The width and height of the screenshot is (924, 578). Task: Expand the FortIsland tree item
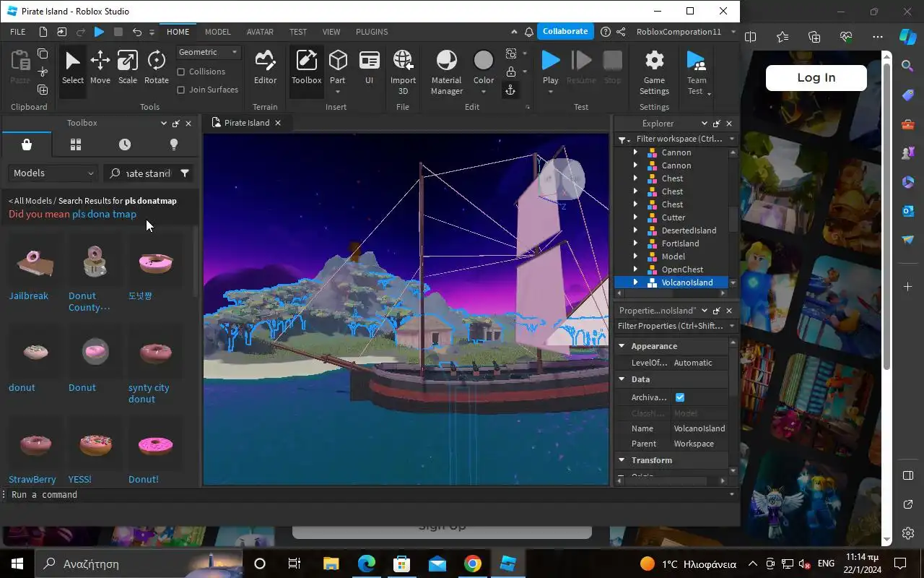(x=635, y=243)
